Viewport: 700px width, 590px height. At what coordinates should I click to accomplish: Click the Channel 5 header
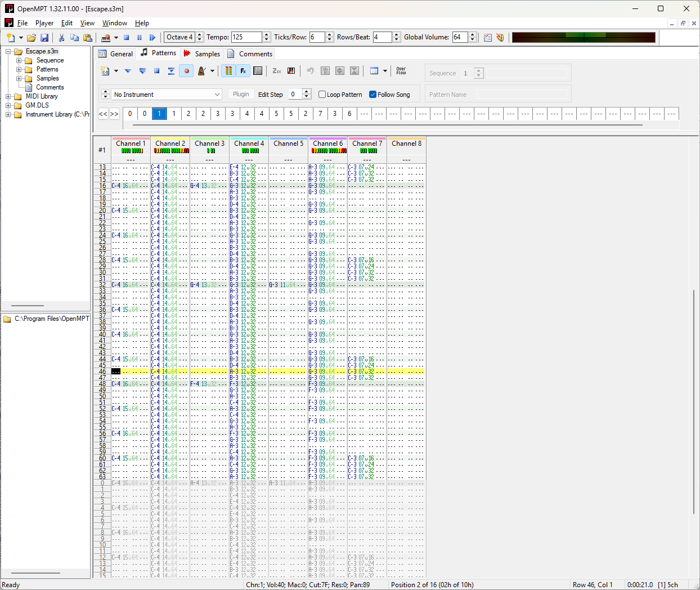point(288,144)
